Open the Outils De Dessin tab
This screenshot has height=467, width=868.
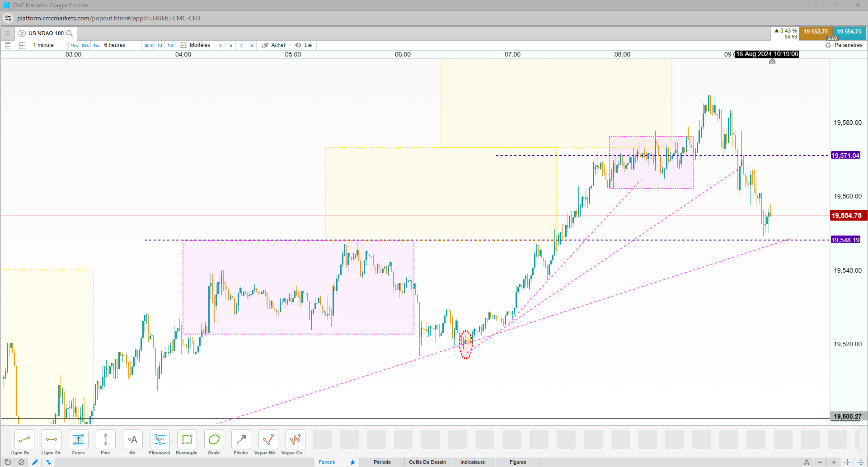pyautogui.click(x=427, y=462)
